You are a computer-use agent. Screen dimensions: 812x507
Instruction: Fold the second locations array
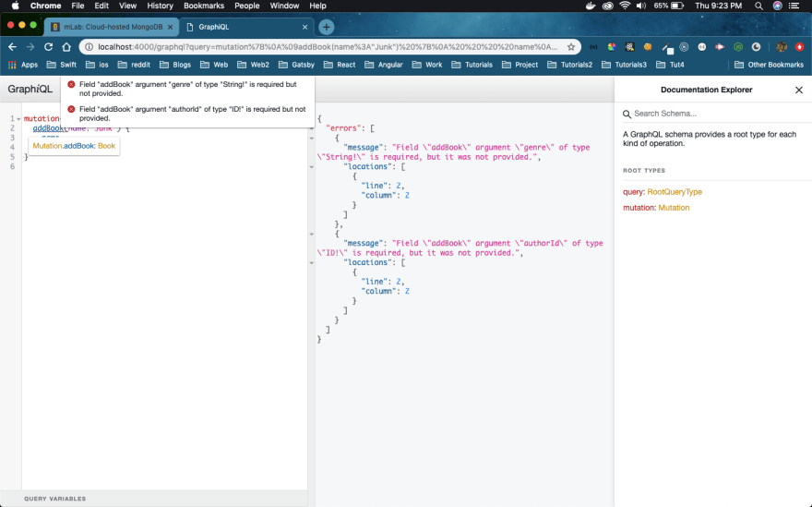coord(312,263)
